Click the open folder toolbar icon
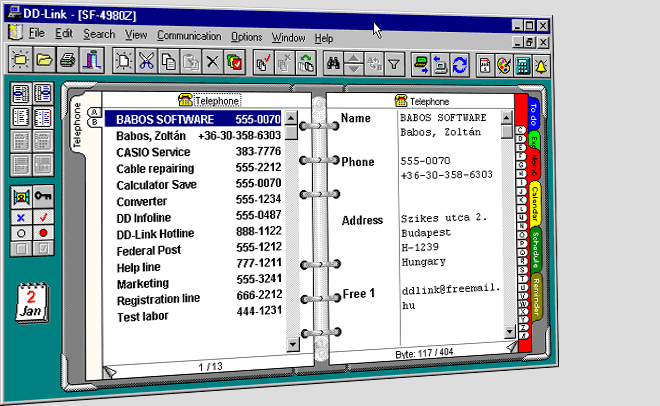 coord(44,61)
